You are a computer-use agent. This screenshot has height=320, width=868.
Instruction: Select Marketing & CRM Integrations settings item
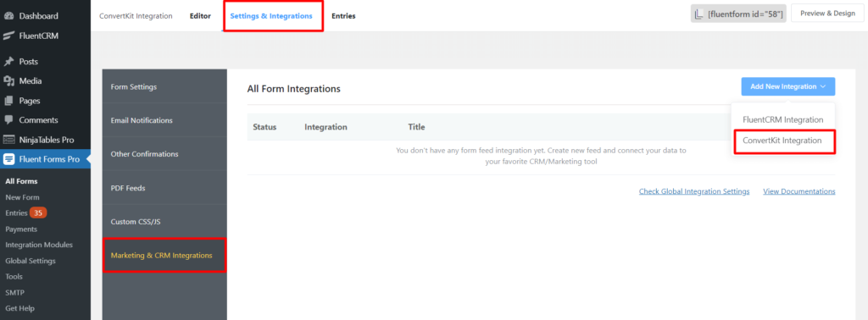pyautogui.click(x=164, y=256)
